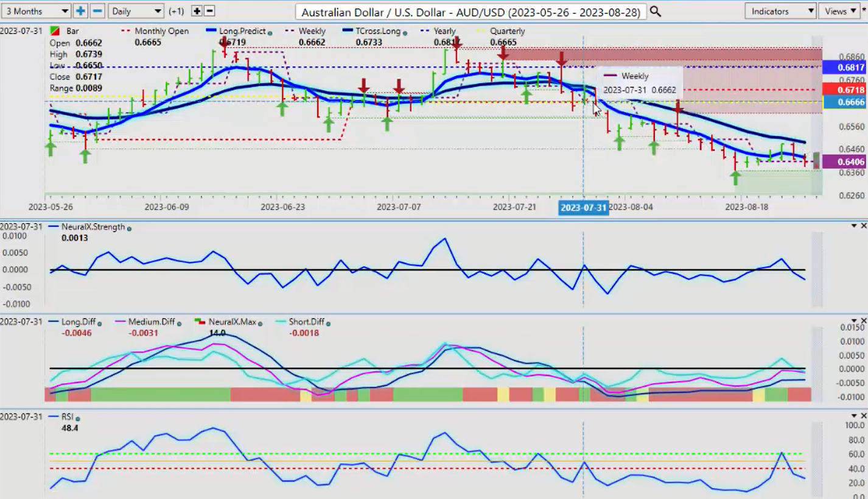This screenshot has height=499, width=868.
Task: Open the RSI panel menu arrow
Action: (x=854, y=416)
